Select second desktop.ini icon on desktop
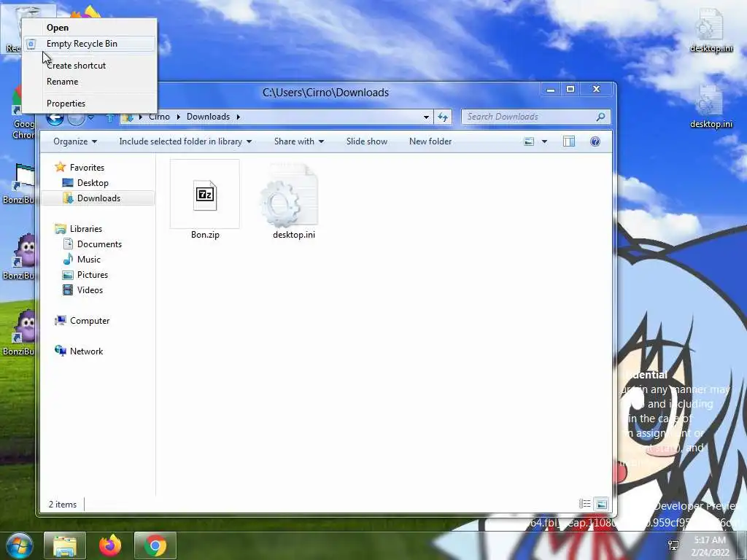This screenshot has width=747, height=560. click(711, 106)
